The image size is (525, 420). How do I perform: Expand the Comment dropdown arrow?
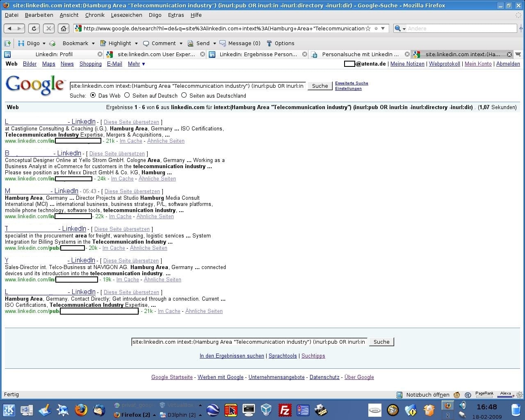pyautogui.click(x=180, y=43)
